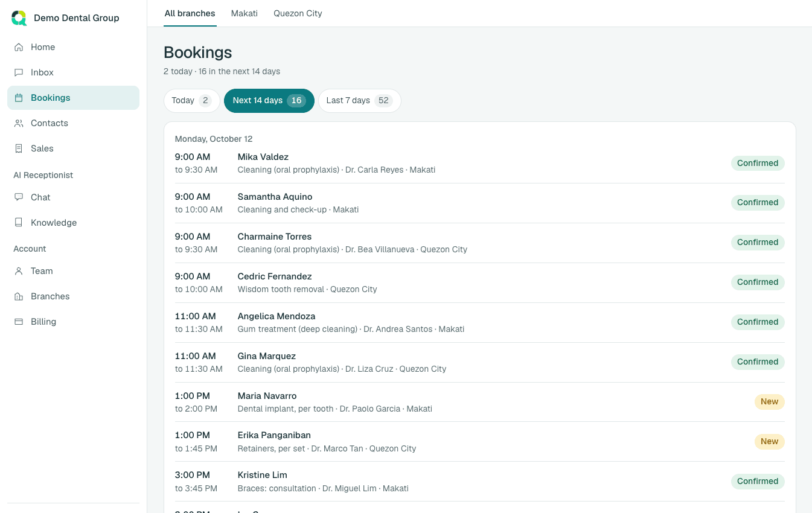The width and height of the screenshot is (812, 513).
Task: Open Erika Panganiban's booking
Action: coord(479,442)
